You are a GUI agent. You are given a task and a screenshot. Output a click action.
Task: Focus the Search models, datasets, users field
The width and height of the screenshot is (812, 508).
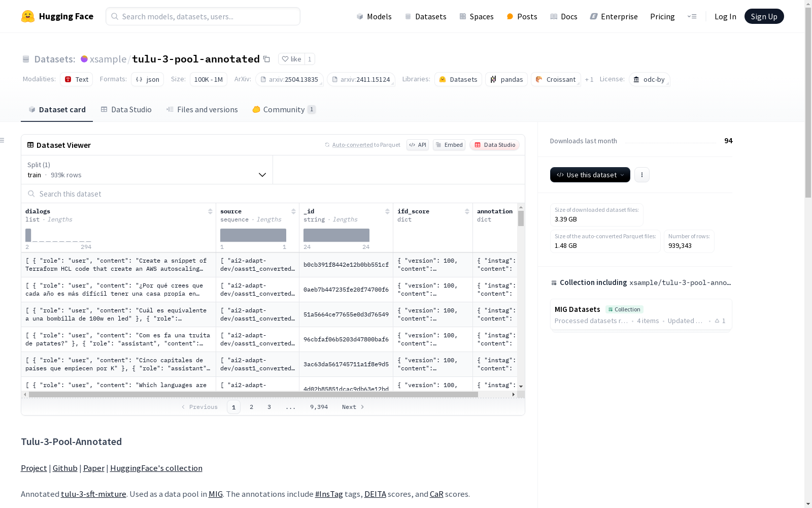pyautogui.click(x=203, y=16)
